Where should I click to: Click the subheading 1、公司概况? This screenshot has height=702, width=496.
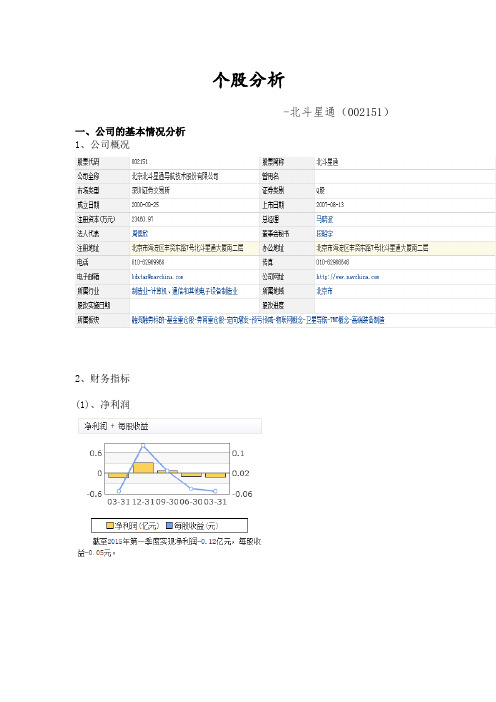102,145
